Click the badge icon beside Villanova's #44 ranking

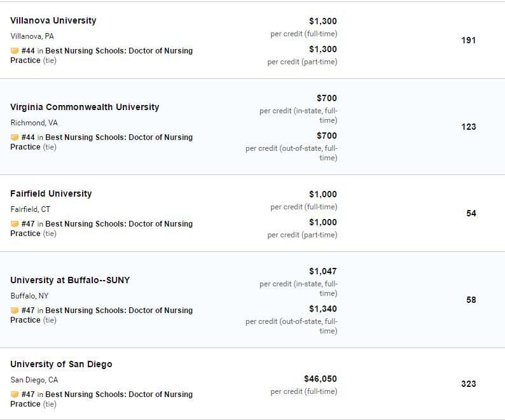pyautogui.click(x=15, y=51)
